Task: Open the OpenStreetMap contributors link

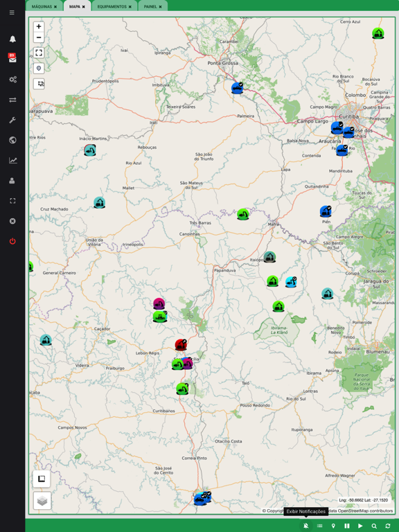Action: click(x=365, y=511)
